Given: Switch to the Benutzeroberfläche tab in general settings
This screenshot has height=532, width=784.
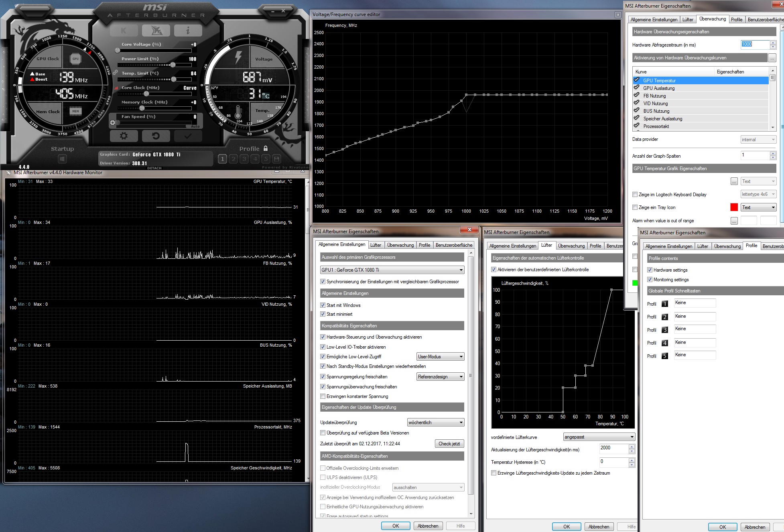Looking at the screenshot, I should (x=454, y=245).
